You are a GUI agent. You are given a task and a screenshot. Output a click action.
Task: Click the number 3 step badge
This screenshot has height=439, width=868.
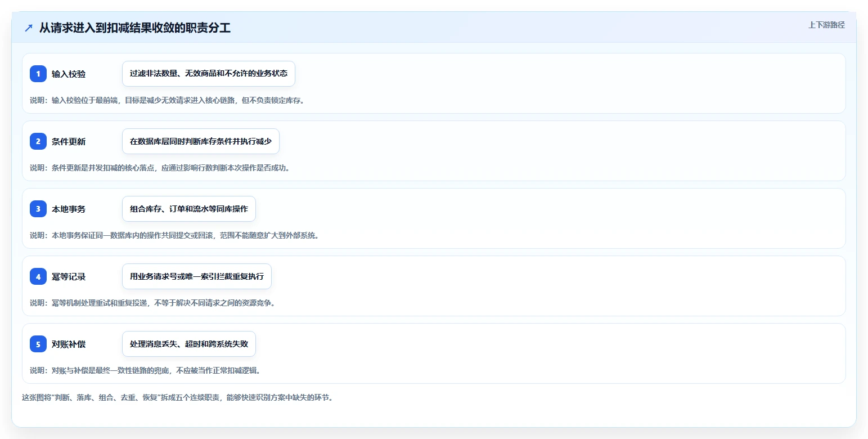(38, 209)
